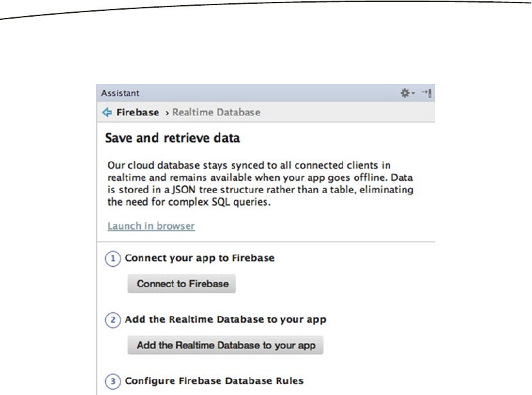The image size is (532, 395).
Task: Select the step 3 circle icon
Action: point(113,381)
